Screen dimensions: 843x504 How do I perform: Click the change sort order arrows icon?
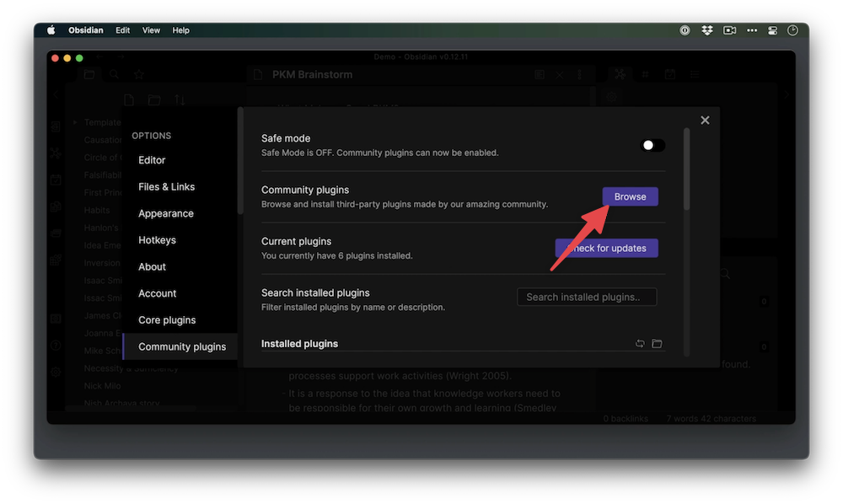pos(180,100)
